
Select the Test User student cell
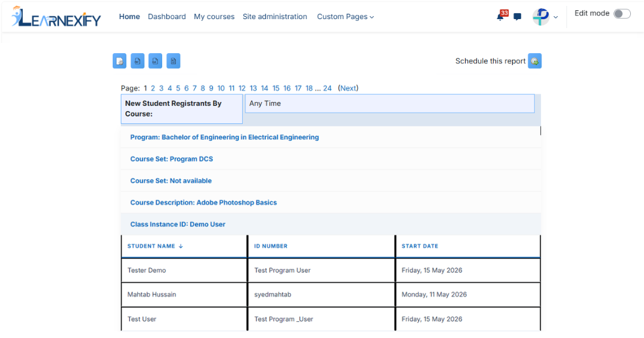coord(184,319)
